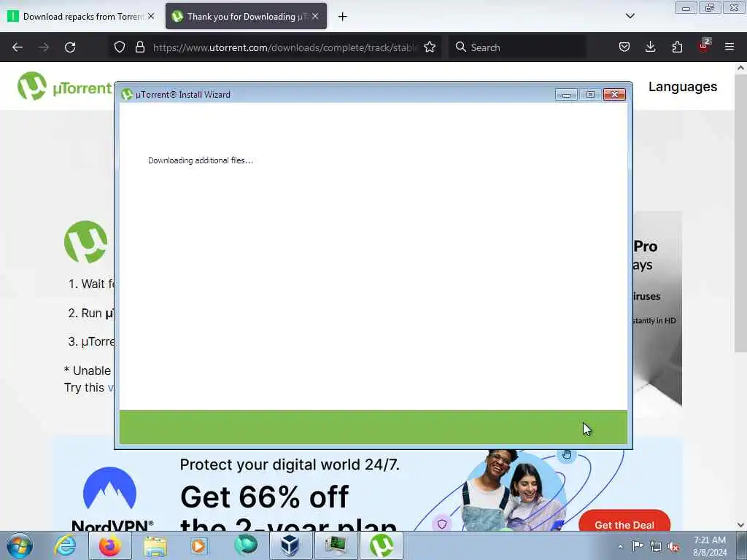Click the µTorrent logo on the webpage
Screen dimensions: 747x560
[64, 86]
